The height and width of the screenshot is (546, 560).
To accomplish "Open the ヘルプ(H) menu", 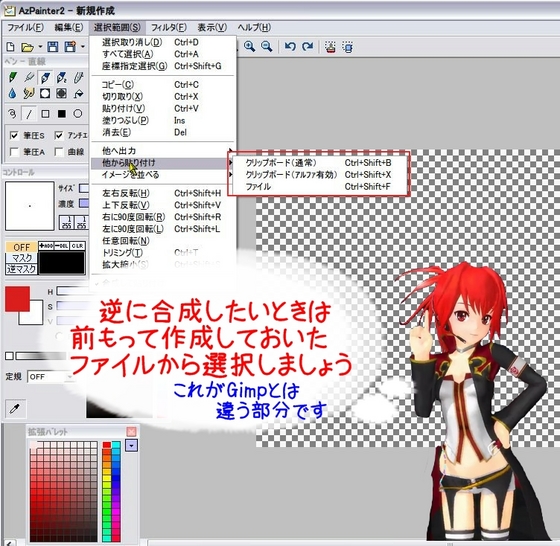I will (254, 27).
